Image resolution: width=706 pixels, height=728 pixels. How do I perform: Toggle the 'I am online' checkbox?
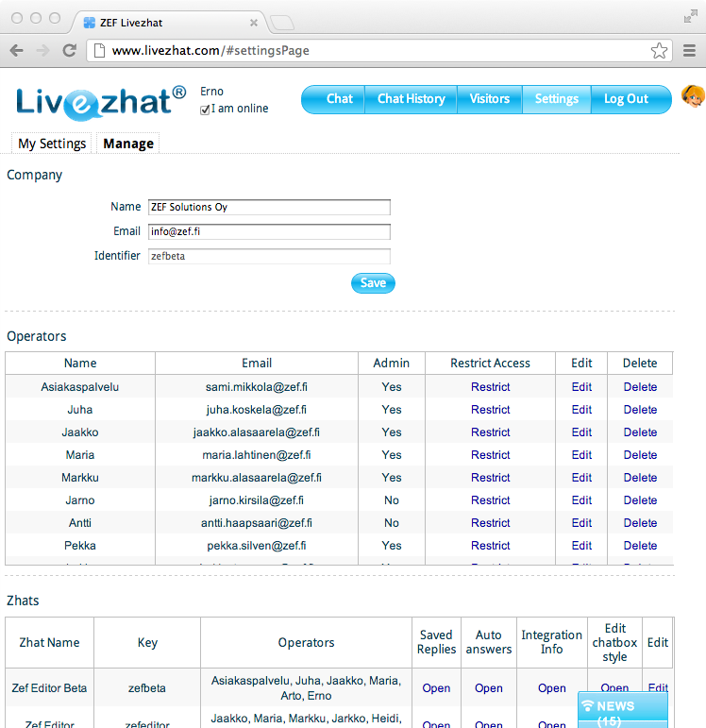(205, 110)
